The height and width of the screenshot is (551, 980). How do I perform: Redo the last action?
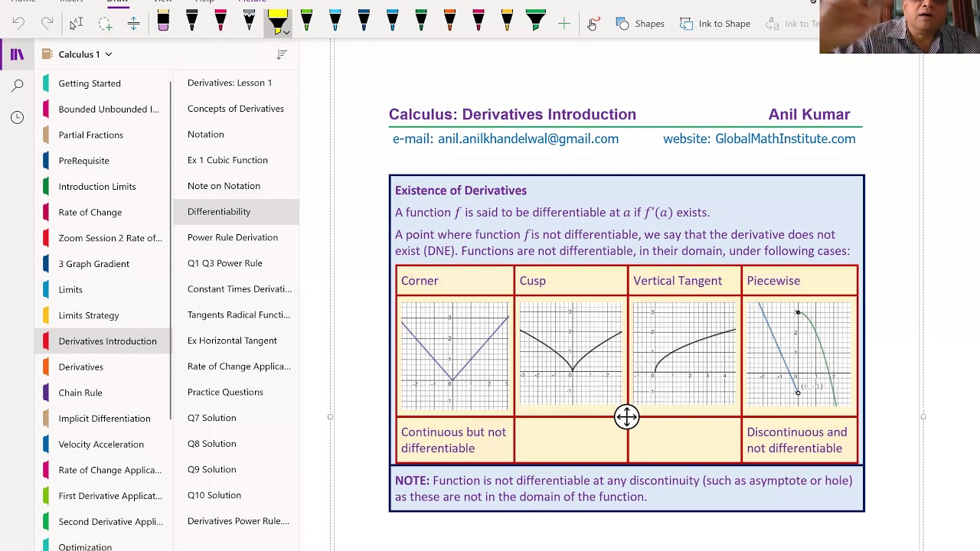coord(47,24)
